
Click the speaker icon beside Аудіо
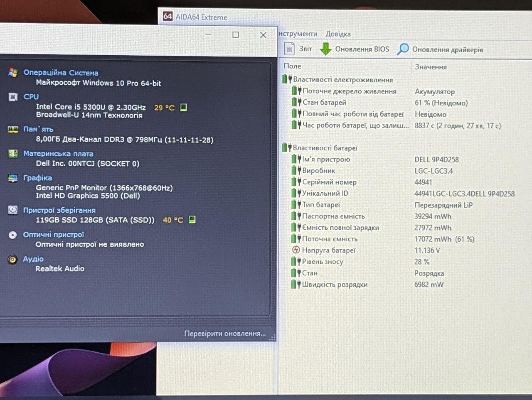pos(13,260)
